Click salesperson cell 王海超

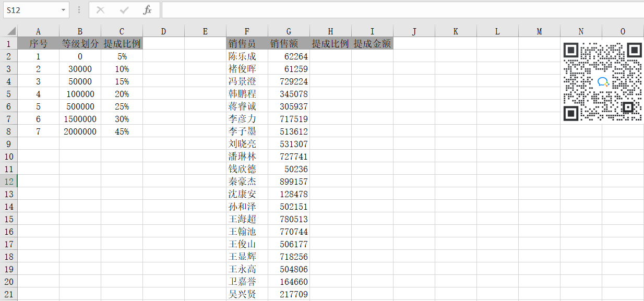(x=247, y=219)
